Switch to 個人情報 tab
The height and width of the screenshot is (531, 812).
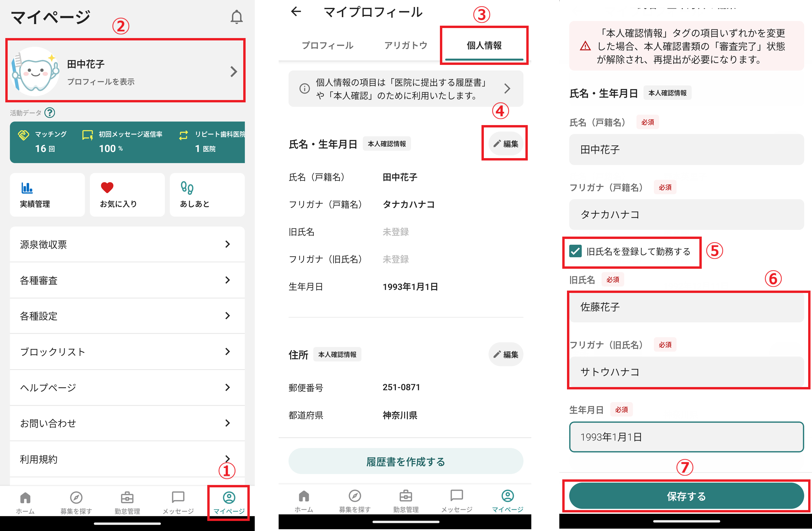click(484, 45)
